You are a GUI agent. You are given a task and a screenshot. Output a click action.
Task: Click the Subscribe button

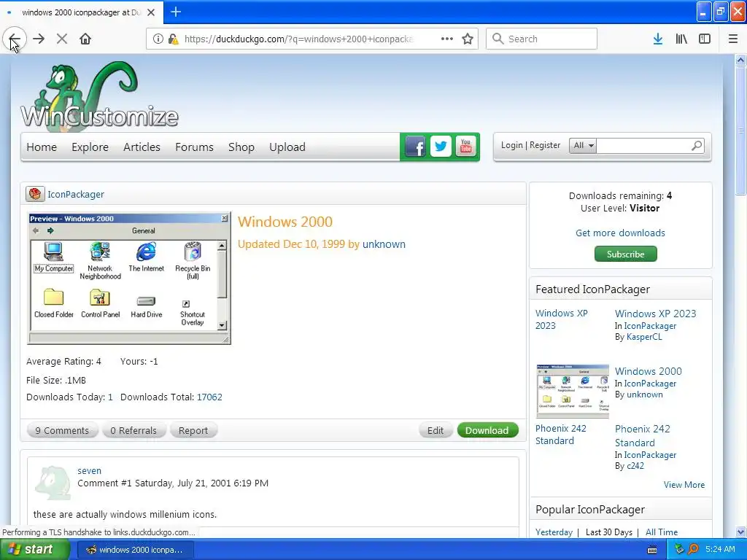tap(625, 254)
